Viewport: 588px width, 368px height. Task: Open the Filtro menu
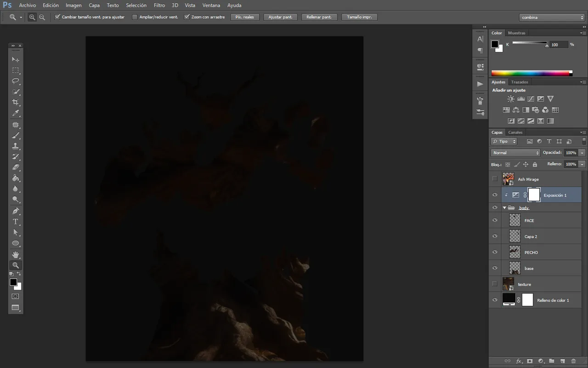pyautogui.click(x=159, y=6)
